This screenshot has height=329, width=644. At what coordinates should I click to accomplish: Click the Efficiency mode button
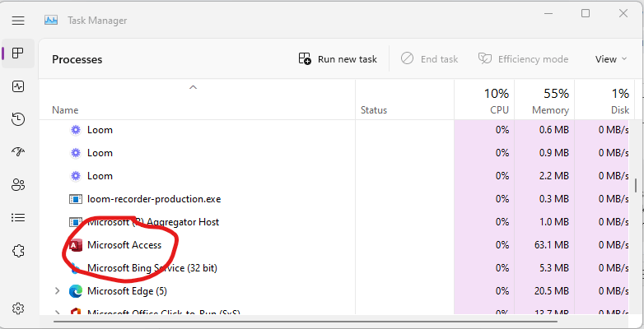coord(523,59)
